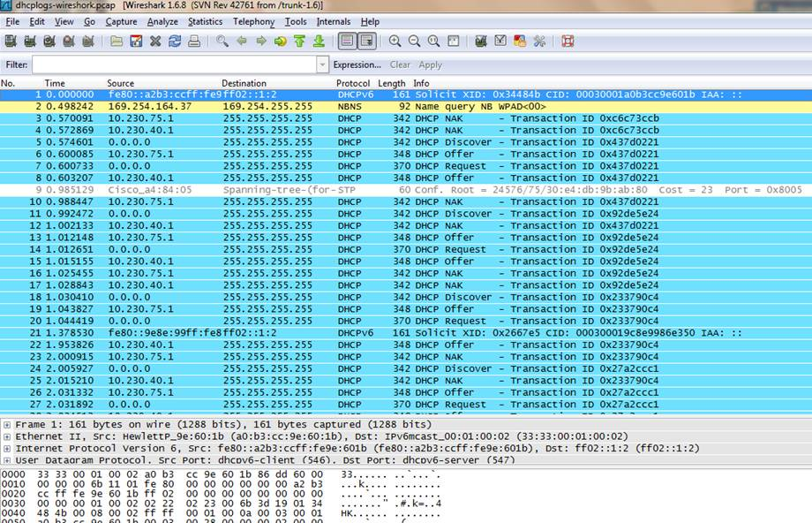Screen dimensions: 812x523
Task: Print packets printer icon
Action: (194, 41)
